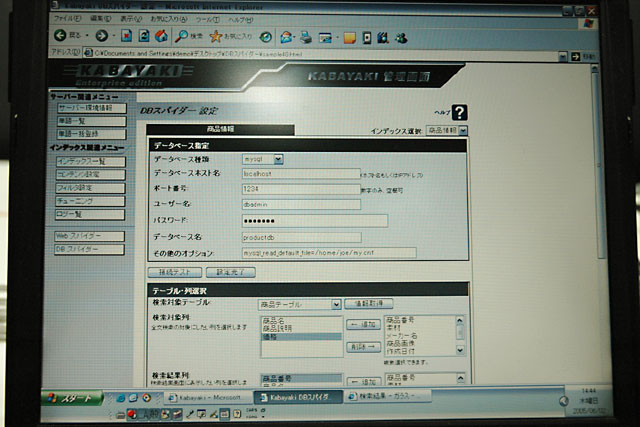Click the IE Back arrow icon
640x427 pixels.
point(60,36)
